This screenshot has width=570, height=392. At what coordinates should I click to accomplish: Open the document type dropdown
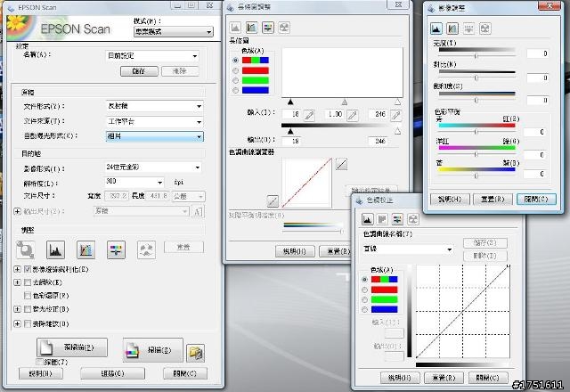pos(154,106)
